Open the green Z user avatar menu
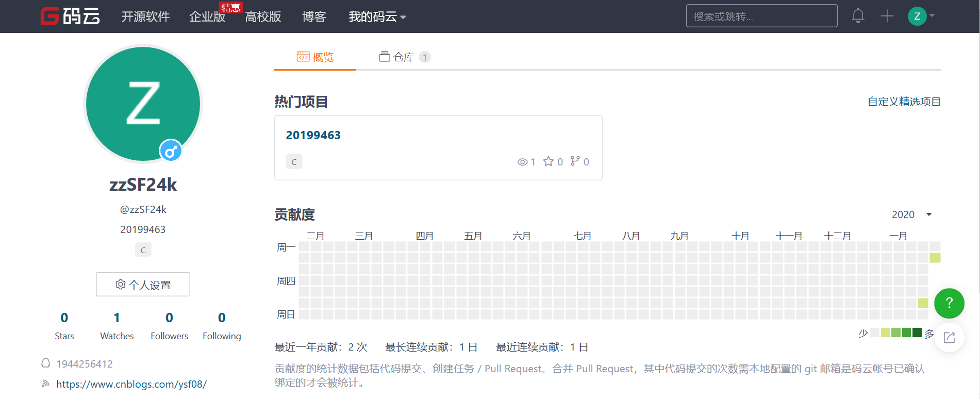Image resolution: width=980 pixels, height=399 pixels. click(x=917, y=16)
